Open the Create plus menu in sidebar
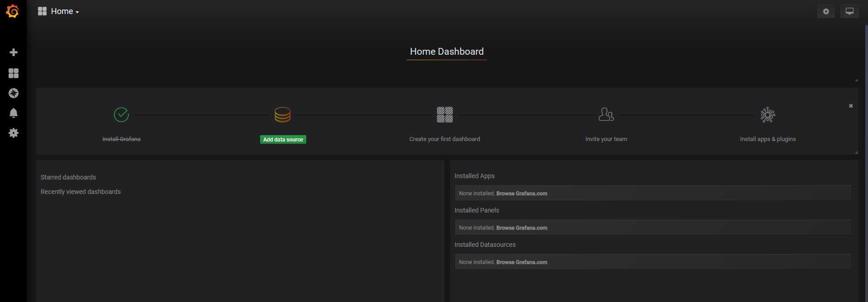This screenshot has width=868, height=302. (14, 52)
